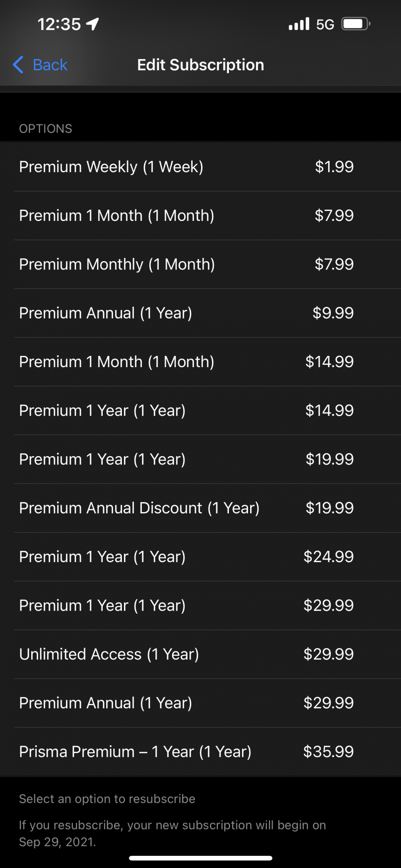Pick Premium Annual for $9.99
The width and height of the screenshot is (401, 868).
pyautogui.click(x=200, y=313)
